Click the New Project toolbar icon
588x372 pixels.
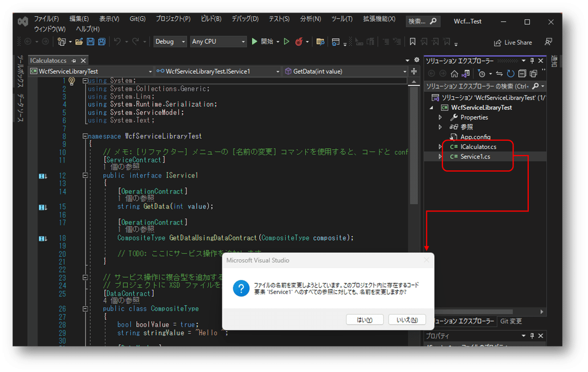click(62, 42)
